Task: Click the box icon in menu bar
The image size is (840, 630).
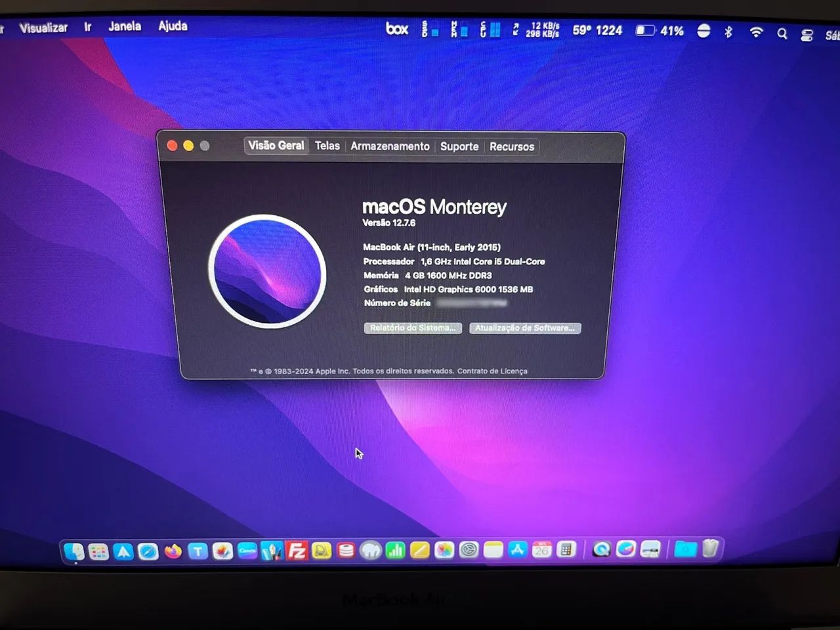Action: [x=397, y=29]
